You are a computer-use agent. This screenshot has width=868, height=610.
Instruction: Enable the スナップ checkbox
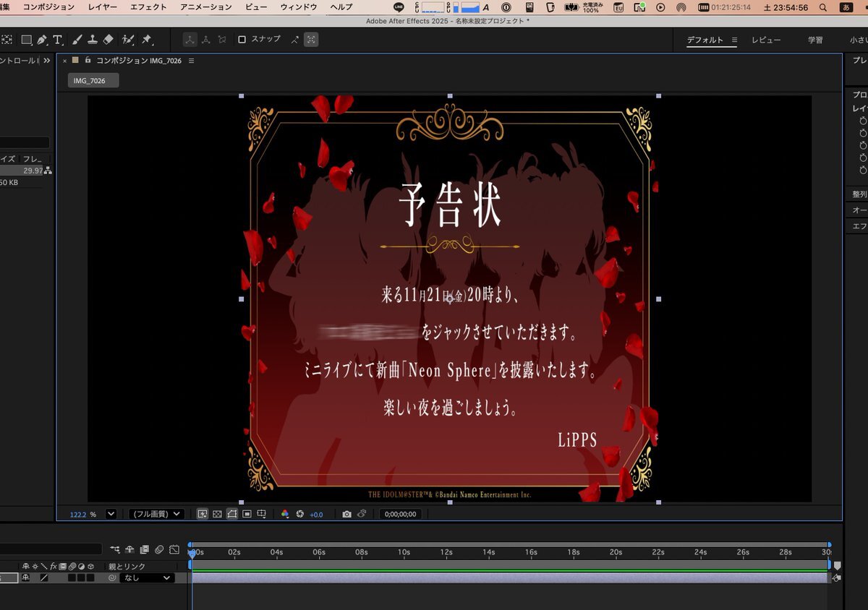[x=242, y=39]
